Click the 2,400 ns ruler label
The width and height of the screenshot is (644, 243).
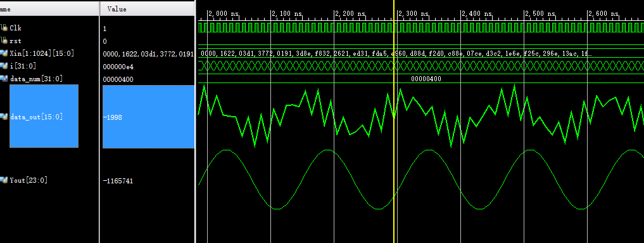pos(477,13)
